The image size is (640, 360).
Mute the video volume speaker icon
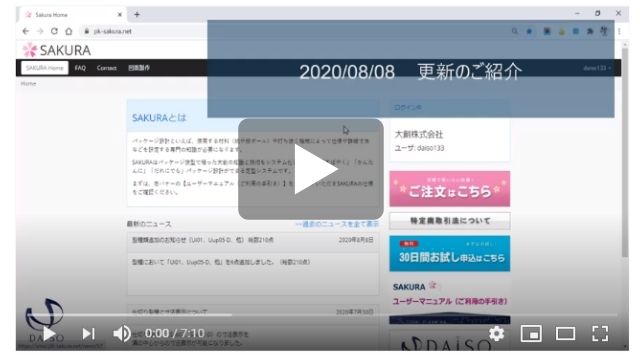[121, 334]
